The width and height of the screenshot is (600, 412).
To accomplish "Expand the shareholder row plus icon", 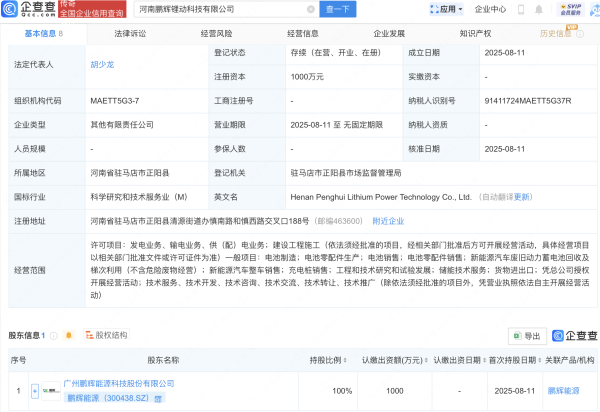I will [33, 390].
